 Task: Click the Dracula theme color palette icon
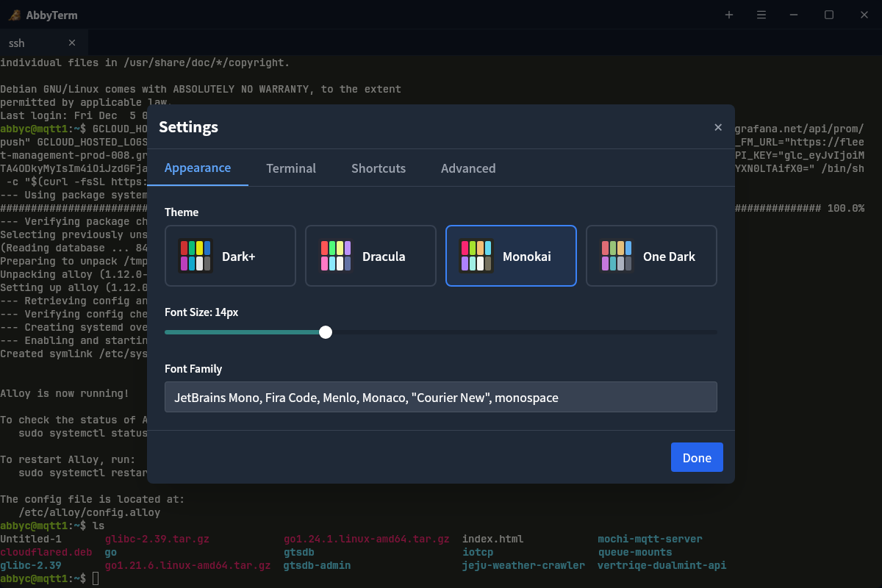point(335,256)
